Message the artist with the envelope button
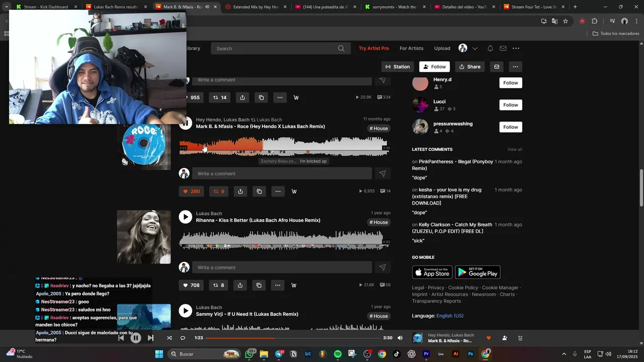The height and width of the screenshot is (362, 644). point(497,67)
